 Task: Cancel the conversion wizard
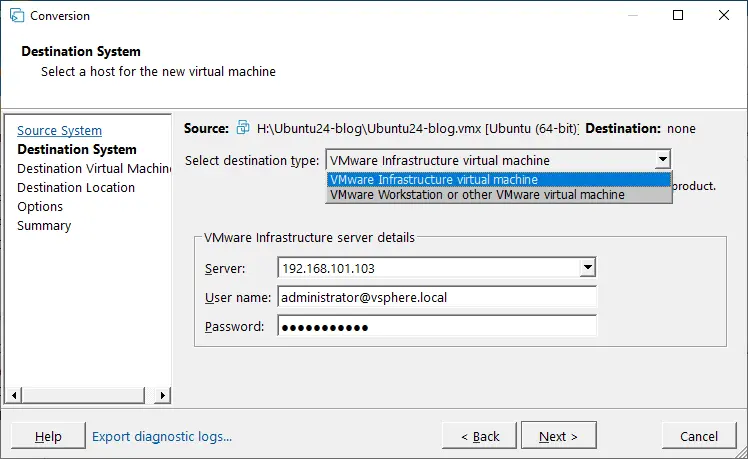(699, 436)
